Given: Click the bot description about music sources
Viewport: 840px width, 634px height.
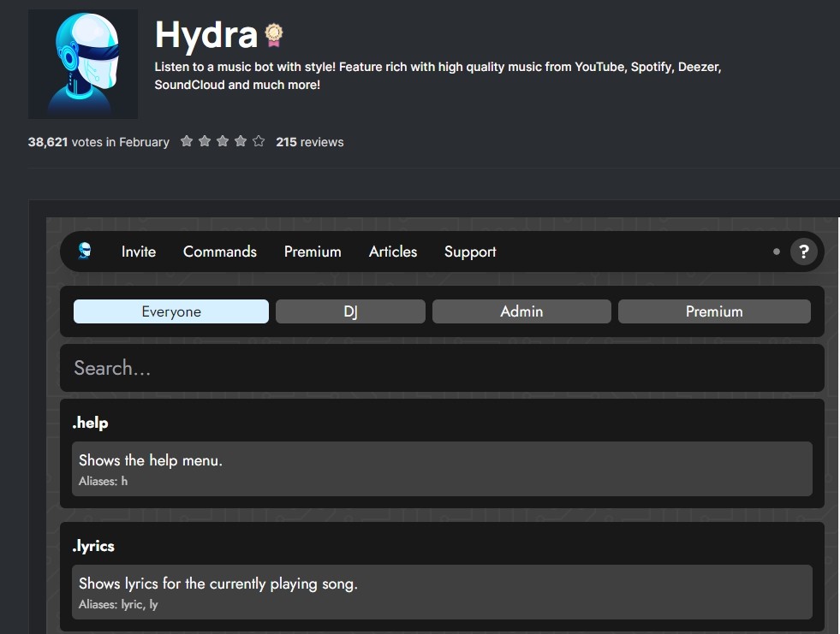Looking at the screenshot, I should pos(438,75).
